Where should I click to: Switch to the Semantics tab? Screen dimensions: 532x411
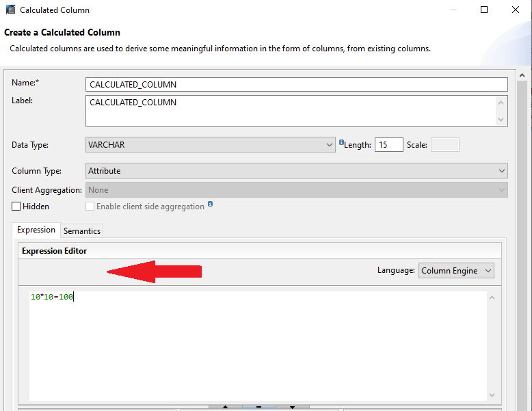coord(82,230)
